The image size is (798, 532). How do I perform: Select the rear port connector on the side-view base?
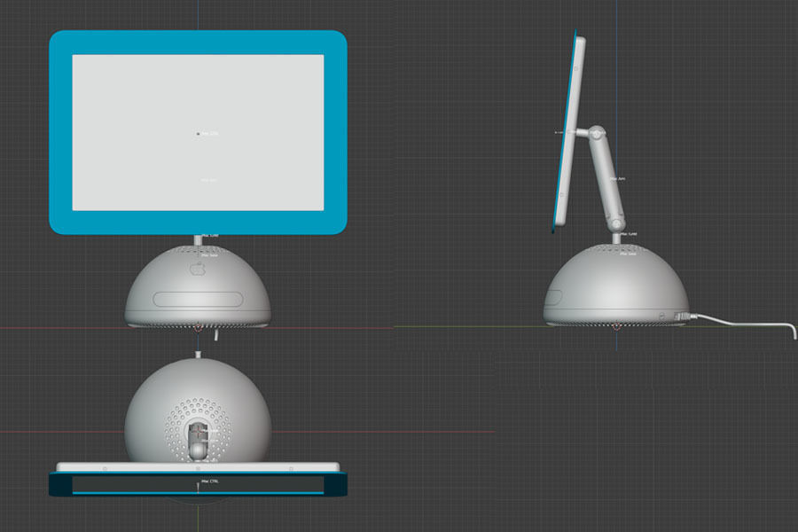point(682,317)
